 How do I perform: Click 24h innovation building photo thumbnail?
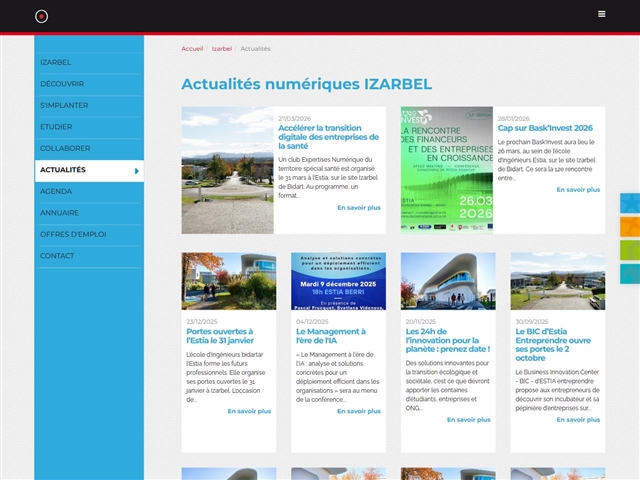click(448, 281)
